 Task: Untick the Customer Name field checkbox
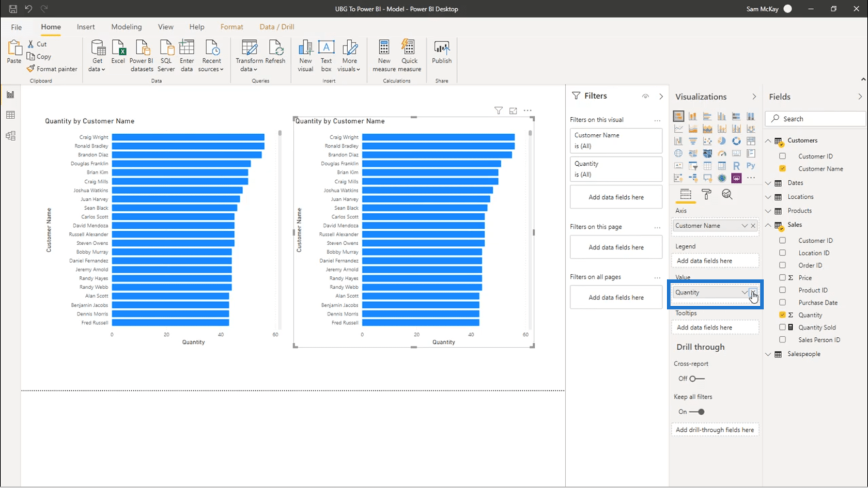point(783,168)
